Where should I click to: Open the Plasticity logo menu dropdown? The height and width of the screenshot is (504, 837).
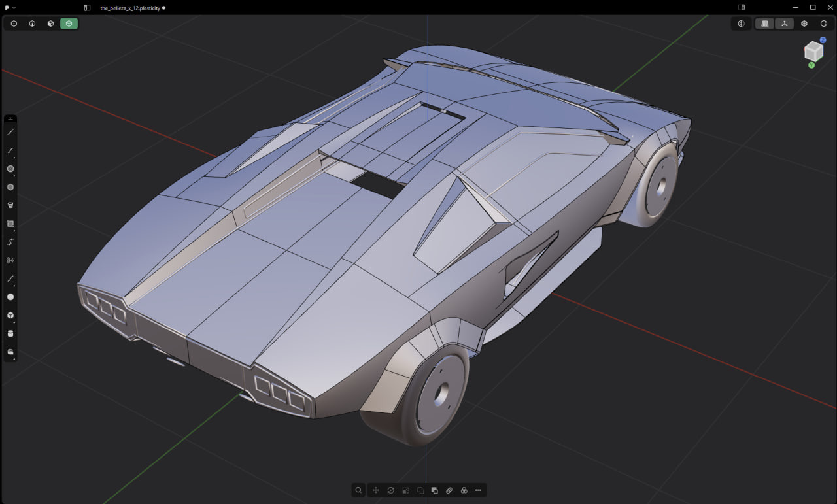tap(9, 8)
